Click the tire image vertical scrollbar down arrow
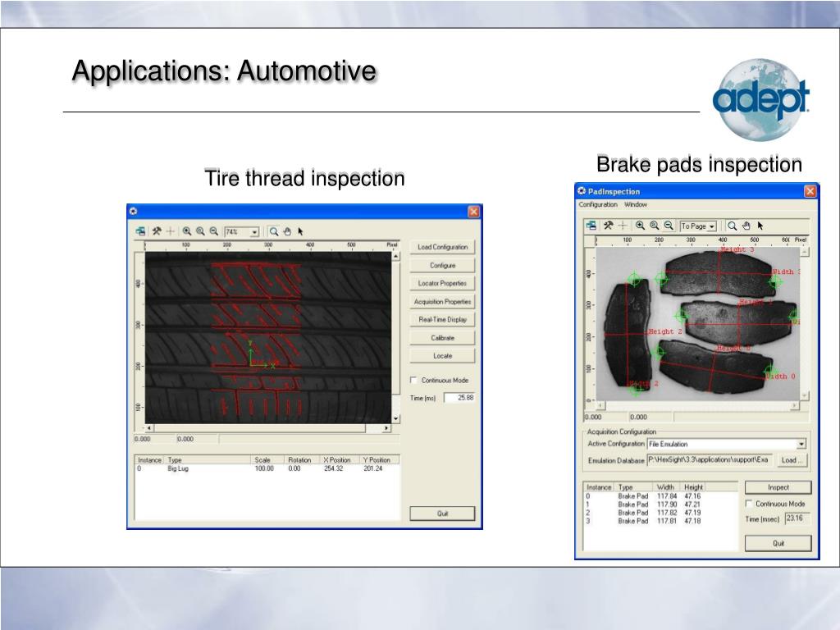The height and width of the screenshot is (630, 840). coord(396,418)
